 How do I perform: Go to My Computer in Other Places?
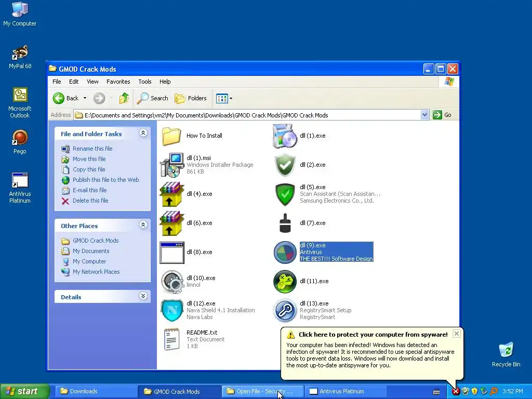click(89, 262)
